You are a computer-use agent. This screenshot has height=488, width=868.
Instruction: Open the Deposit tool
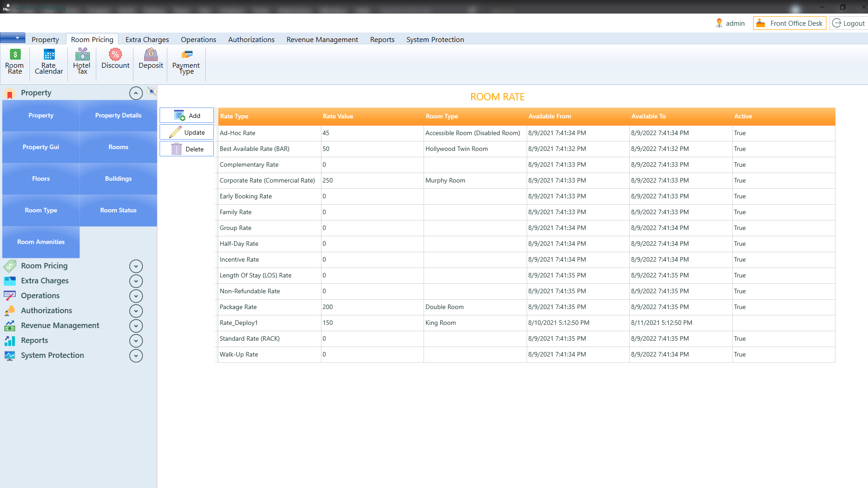click(151, 59)
